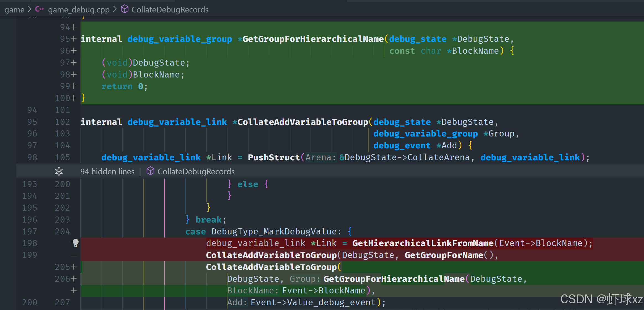644x310 pixels.
Task: Open the CollateDebugRecords breadcrumb at the top
Action: point(170,10)
